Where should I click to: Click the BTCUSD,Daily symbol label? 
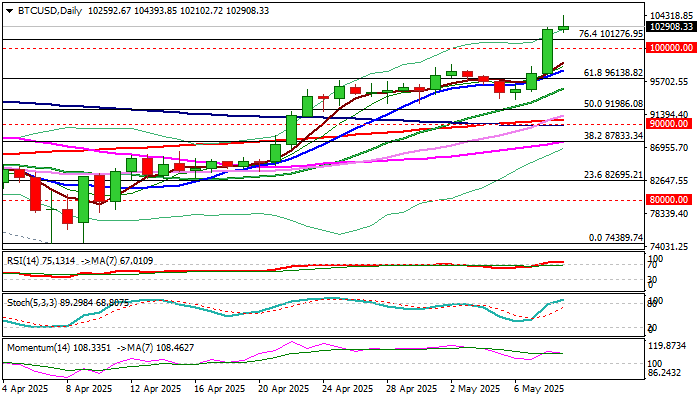point(50,11)
